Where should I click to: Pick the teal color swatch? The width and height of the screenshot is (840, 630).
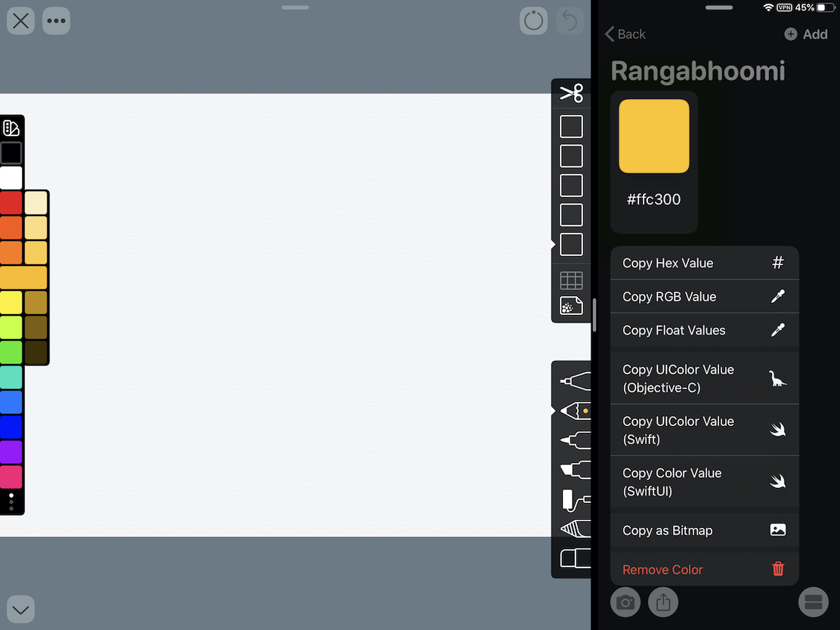11,377
